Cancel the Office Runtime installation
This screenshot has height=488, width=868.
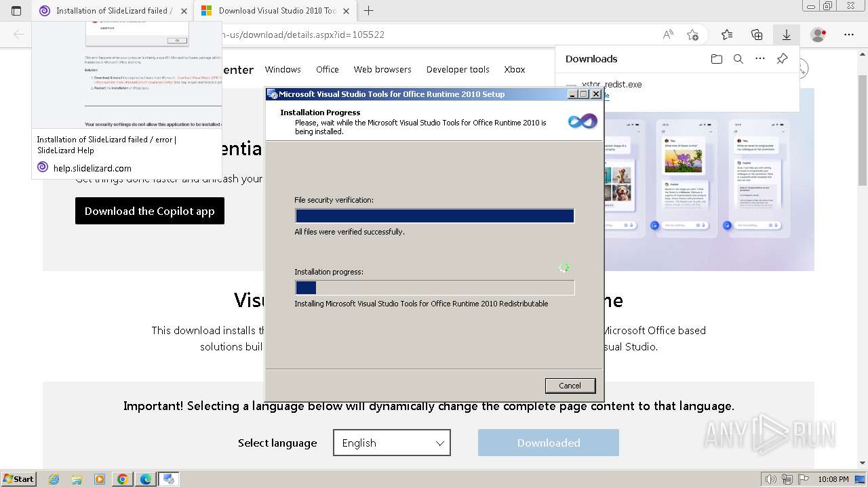[570, 386]
